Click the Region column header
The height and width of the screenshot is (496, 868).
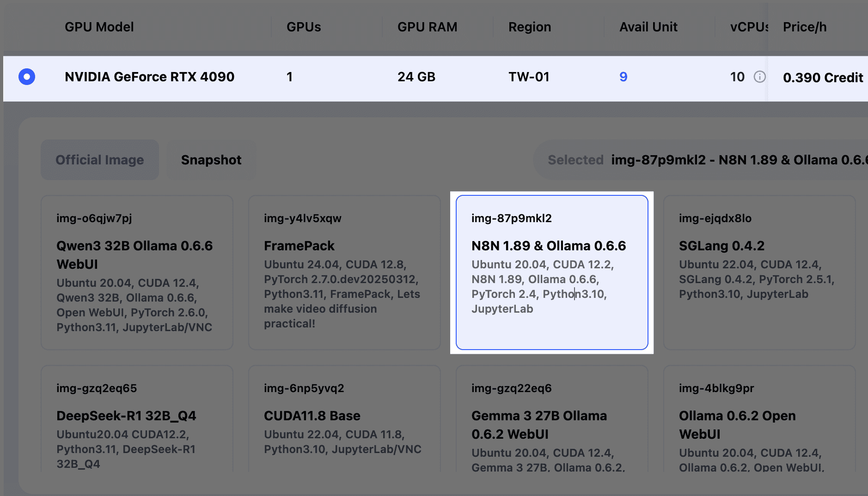pyautogui.click(x=530, y=27)
